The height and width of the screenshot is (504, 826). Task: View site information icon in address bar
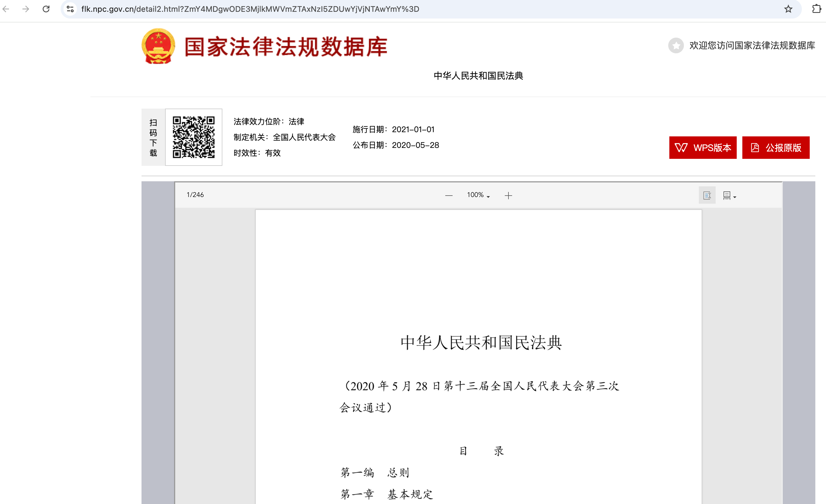(70, 9)
